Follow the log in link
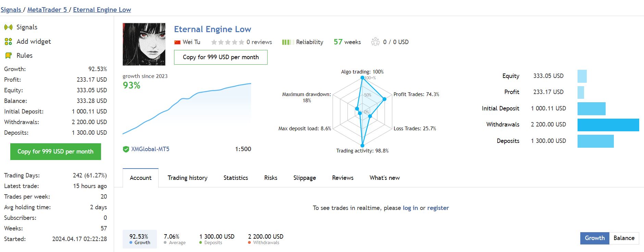This screenshot has width=644, height=252. click(x=410, y=208)
